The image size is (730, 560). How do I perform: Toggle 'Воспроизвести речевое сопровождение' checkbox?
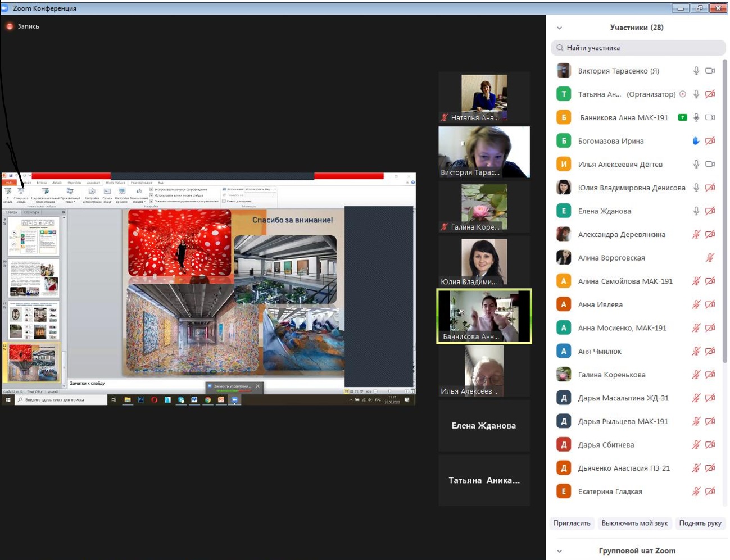coord(151,189)
